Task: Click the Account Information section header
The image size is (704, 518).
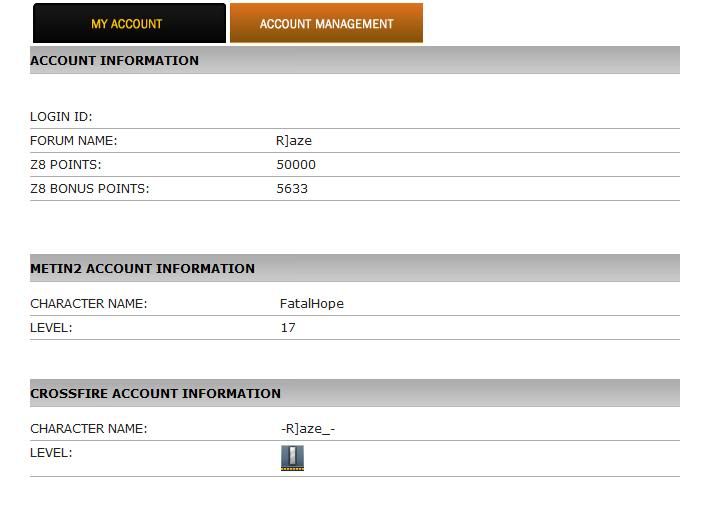Action: [x=114, y=60]
